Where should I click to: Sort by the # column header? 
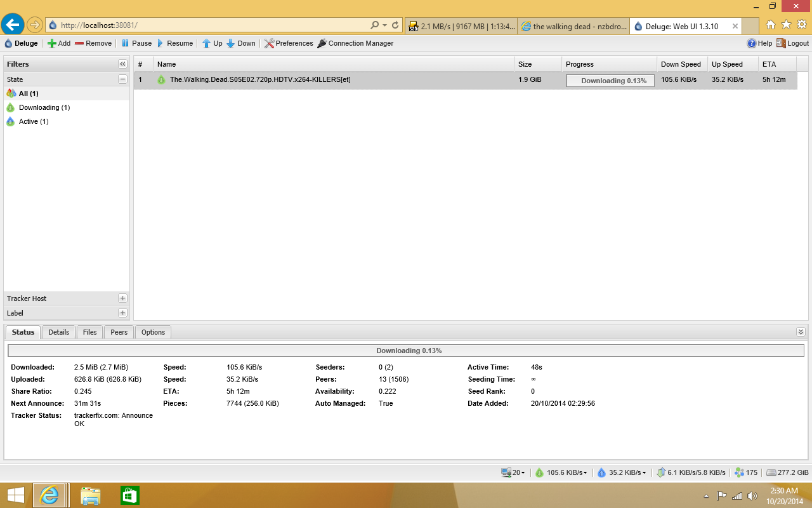(143, 64)
